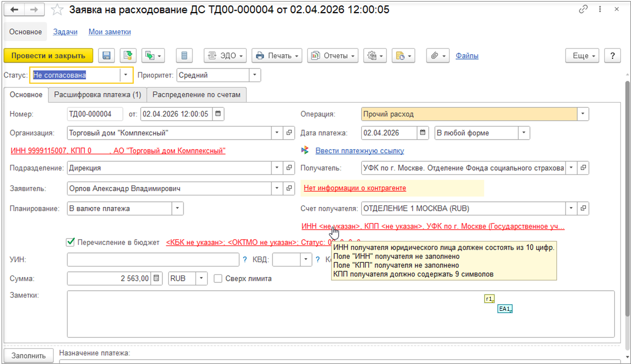Click the help question mark button
This screenshot has width=631, height=364.
point(612,55)
